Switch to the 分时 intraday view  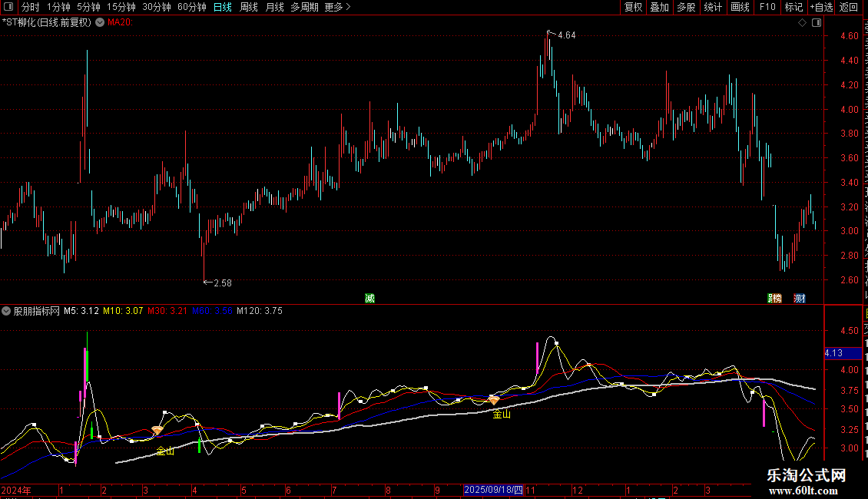[31, 7]
